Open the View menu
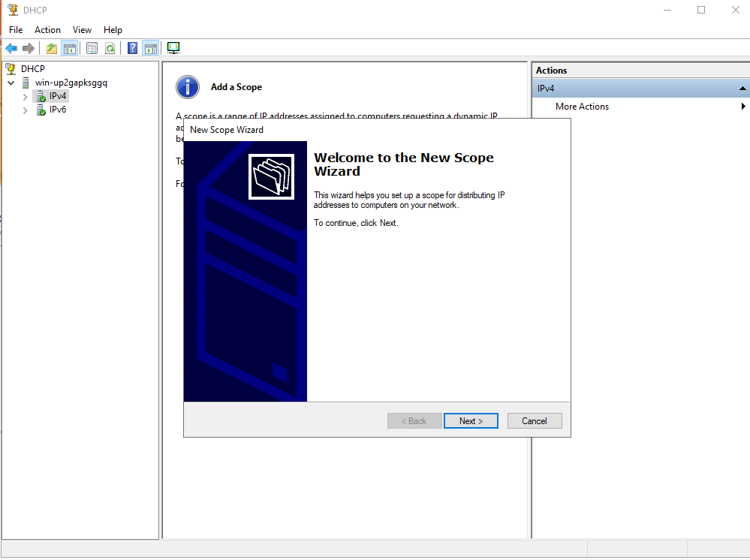This screenshot has width=750, height=560. [x=82, y=30]
